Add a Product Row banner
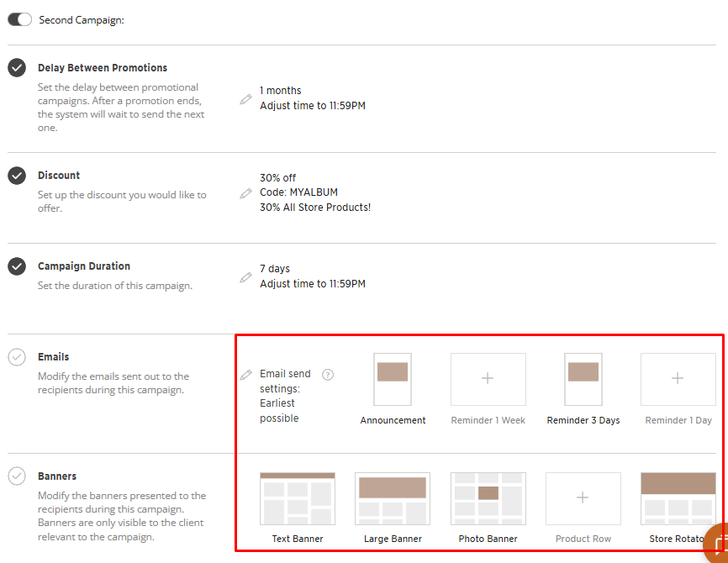Viewport: 728px width, 563px height. 583,498
